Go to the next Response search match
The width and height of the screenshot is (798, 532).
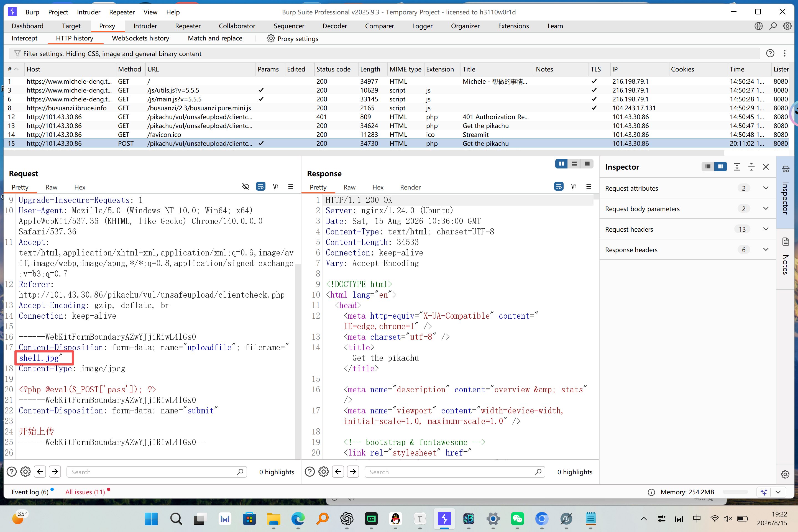[x=353, y=472]
